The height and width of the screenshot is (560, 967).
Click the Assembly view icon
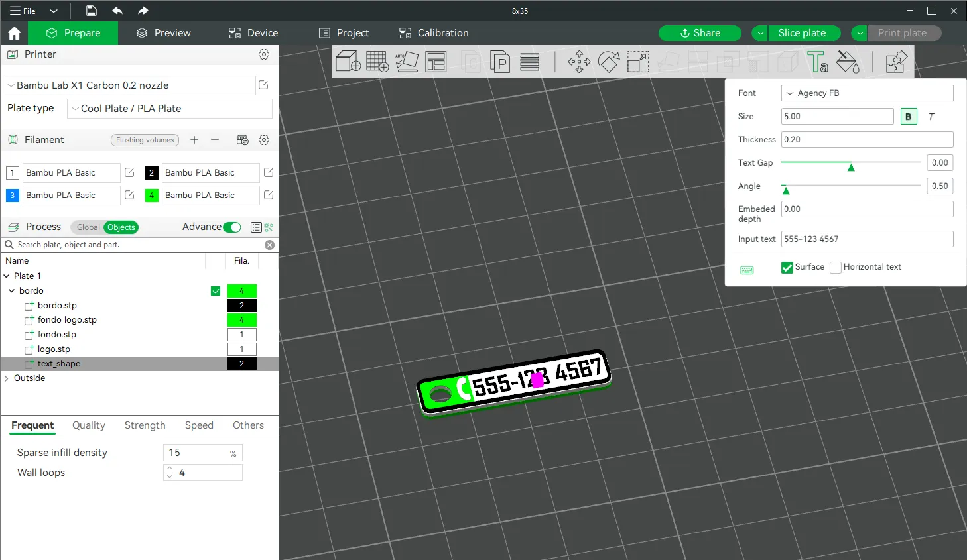pos(896,62)
